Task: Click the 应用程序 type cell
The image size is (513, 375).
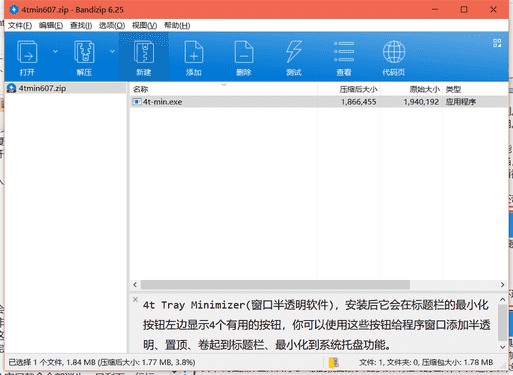Action: [x=461, y=102]
